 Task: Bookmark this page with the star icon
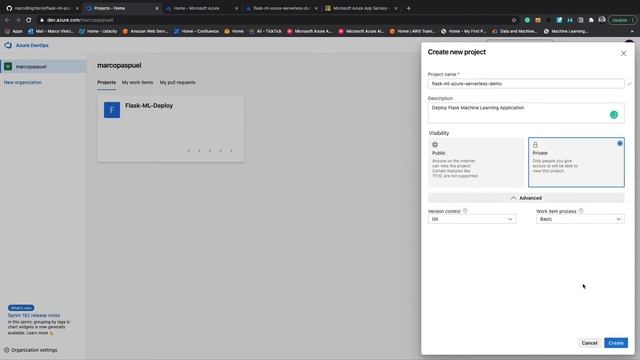point(514,20)
